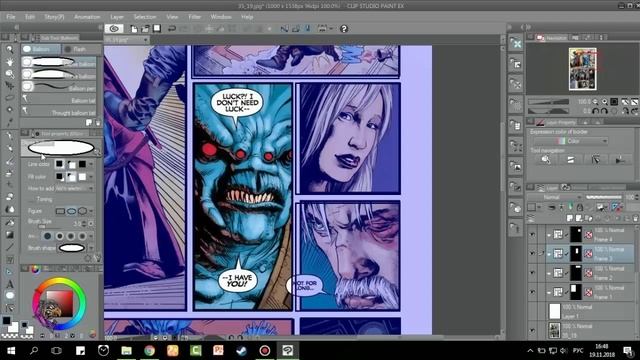The image size is (640, 360).
Task: Select Balloon sub tool group tab
Action: coord(40,49)
